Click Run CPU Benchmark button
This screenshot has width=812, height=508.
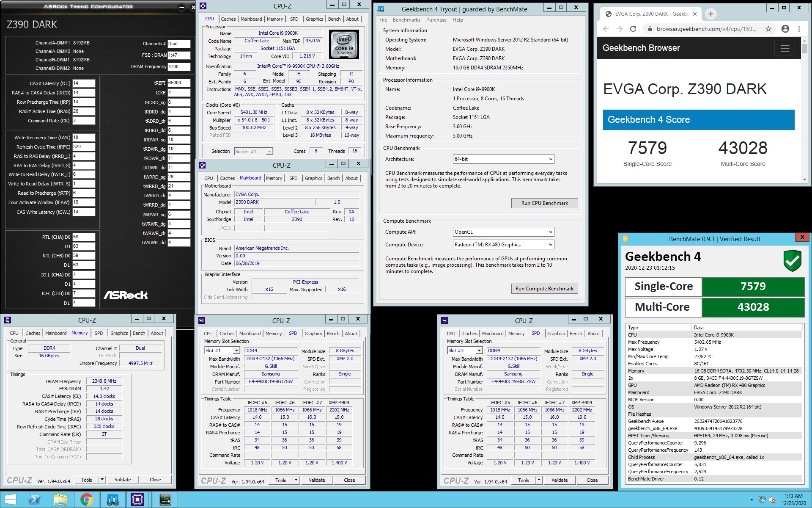point(544,203)
